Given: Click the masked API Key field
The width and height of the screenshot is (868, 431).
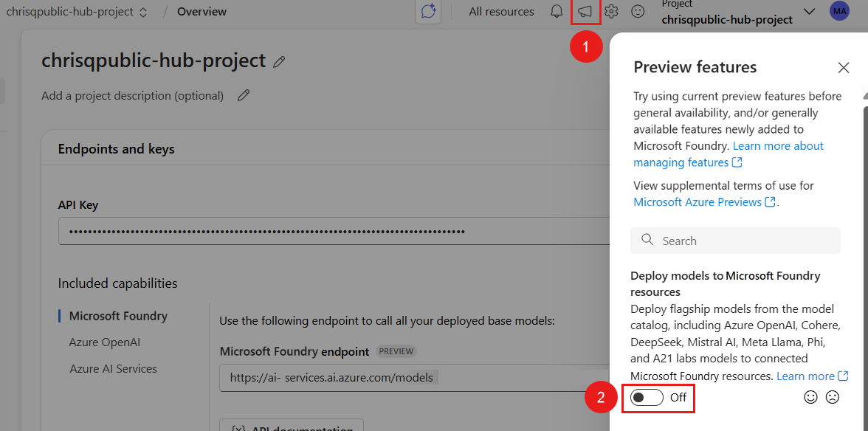Looking at the screenshot, I should click(x=333, y=231).
